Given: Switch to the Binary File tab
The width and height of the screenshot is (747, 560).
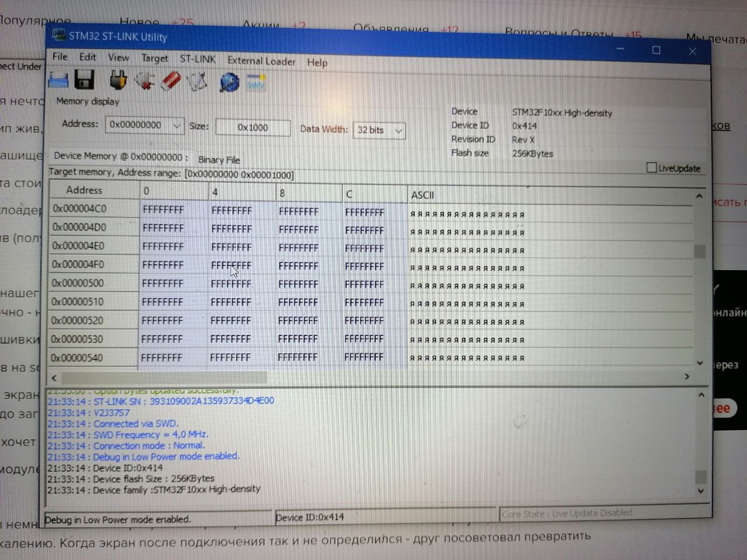Looking at the screenshot, I should pyautogui.click(x=219, y=159).
